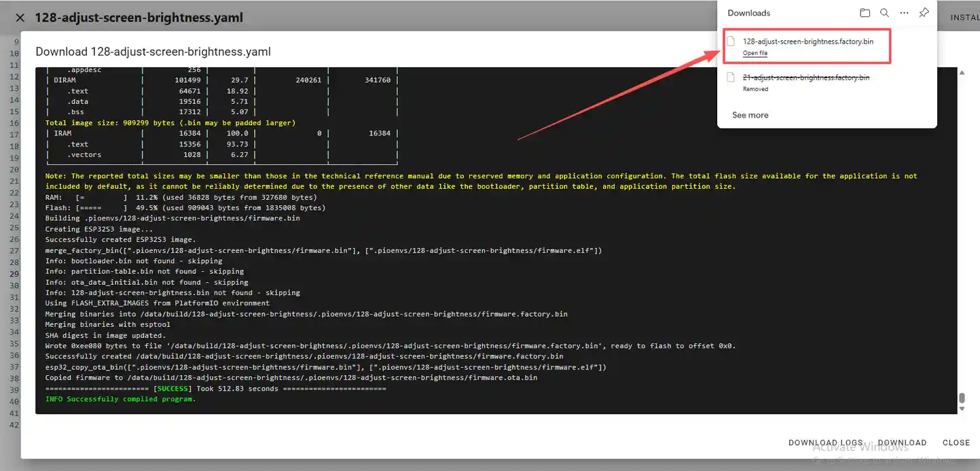This screenshot has width=980, height=471.
Task: Select the removed 21-adjust-screen-brightness.factory.bin entry
Action: pos(805,77)
